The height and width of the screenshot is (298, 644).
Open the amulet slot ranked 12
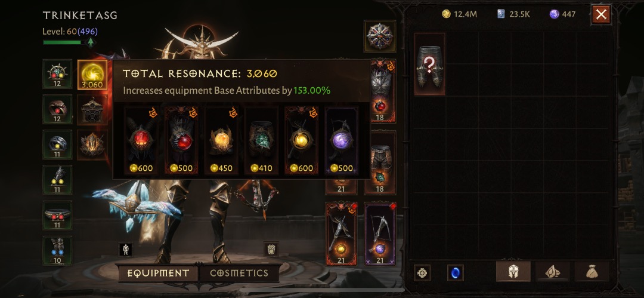(x=57, y=73)
